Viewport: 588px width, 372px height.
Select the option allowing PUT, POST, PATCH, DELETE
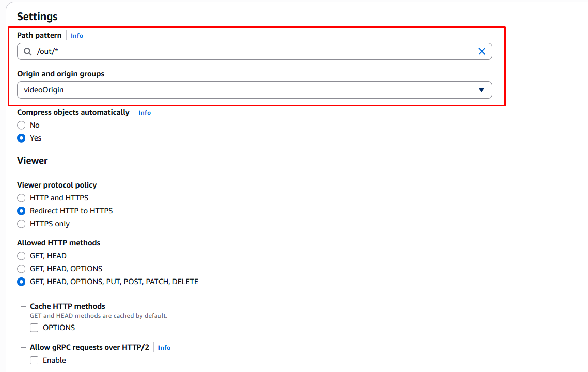21,282
